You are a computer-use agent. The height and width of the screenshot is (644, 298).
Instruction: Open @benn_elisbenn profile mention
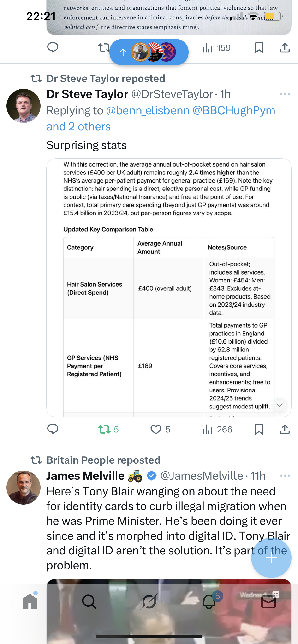tap(148, 110)
